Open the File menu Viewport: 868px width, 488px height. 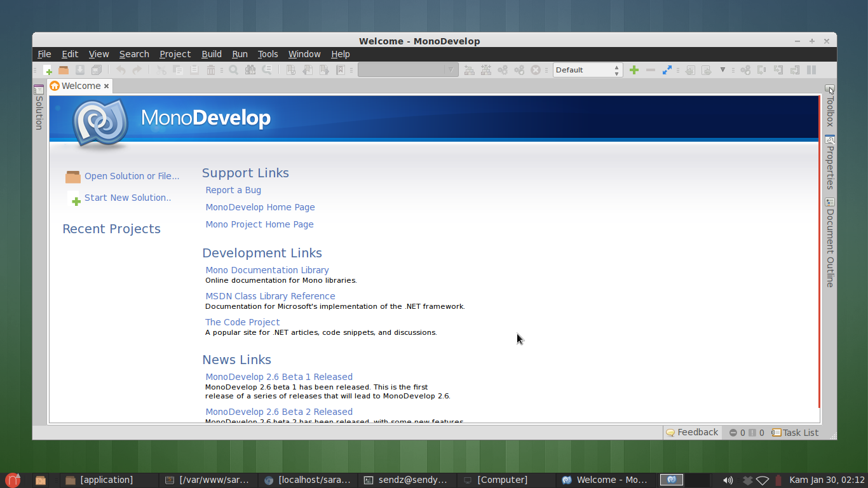tap(44, 54)
